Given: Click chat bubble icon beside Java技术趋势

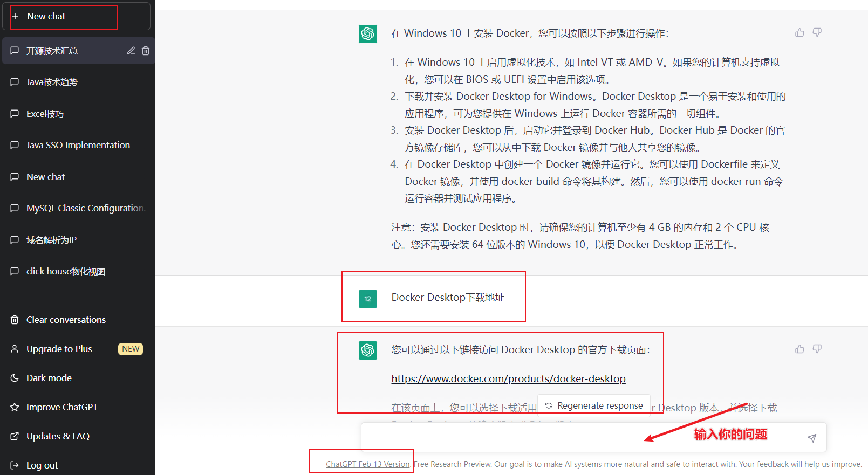Looking at the screenshot, I should coord(15,82).
